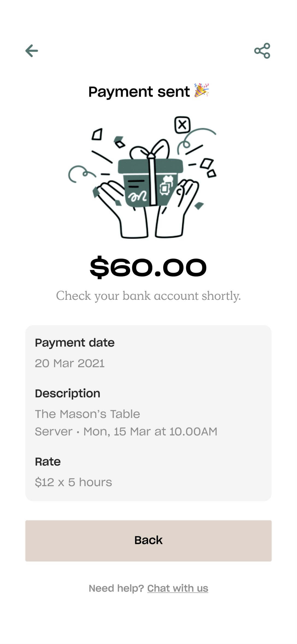Click the gift box illustration

[x=150, y=181]
